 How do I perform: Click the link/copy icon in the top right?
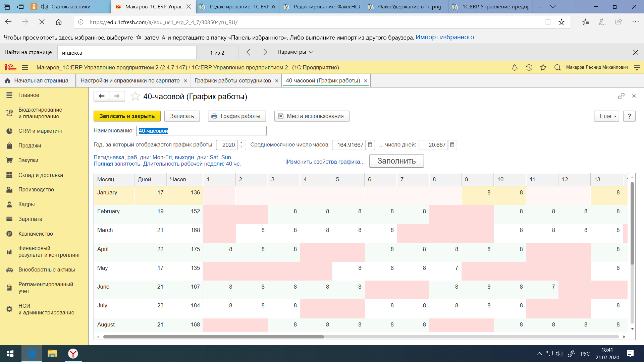622,96
